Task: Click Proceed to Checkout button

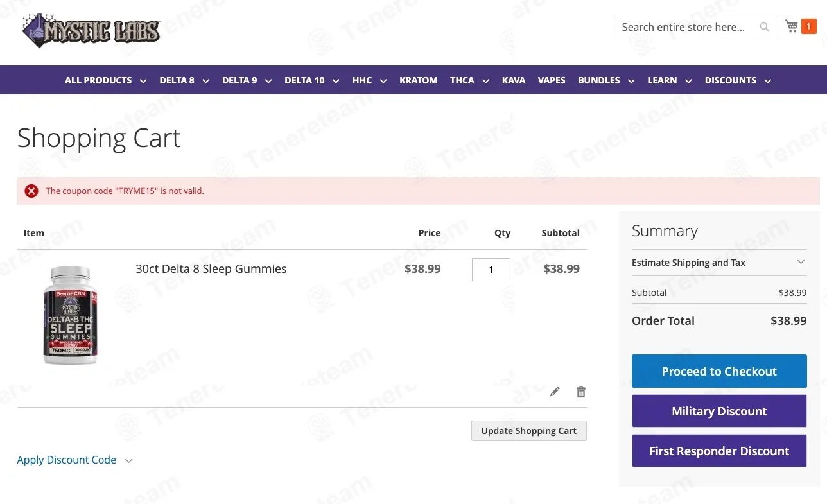Action: click(x=719, y=371)
